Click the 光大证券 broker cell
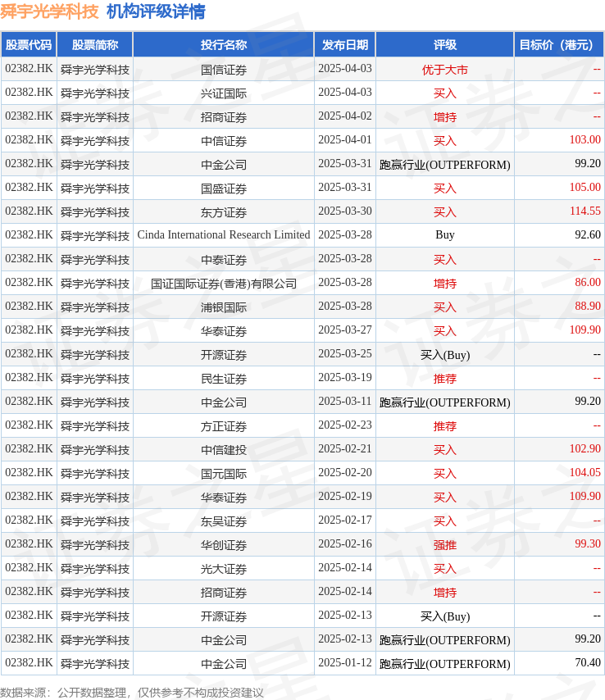605x700 pixels. pyautogui.click(x=224, y=569)
